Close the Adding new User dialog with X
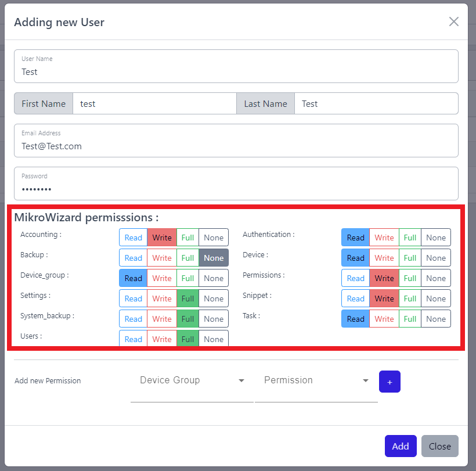476x471 pixels. coord(453,22)
